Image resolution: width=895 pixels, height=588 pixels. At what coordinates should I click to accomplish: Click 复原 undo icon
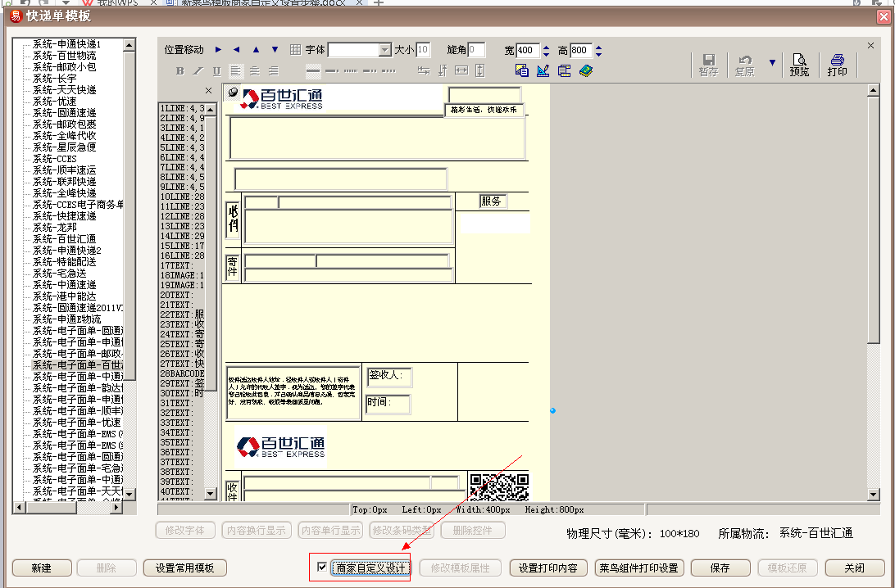pyautogui.click(x=744, y=65)
